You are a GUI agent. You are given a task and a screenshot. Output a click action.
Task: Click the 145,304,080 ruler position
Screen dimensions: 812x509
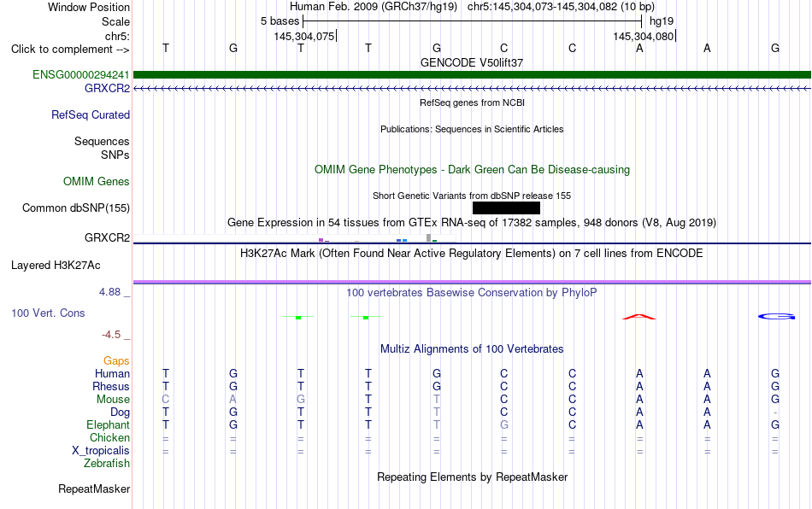click(x=644, y=36)
